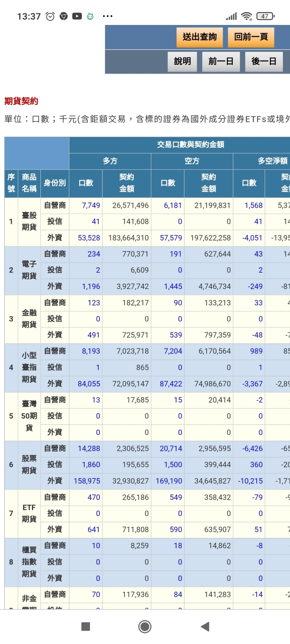Select the 身份別 column header
This screenshot has height=644, width=290.
pyautogui.click(x=55, y=183)
